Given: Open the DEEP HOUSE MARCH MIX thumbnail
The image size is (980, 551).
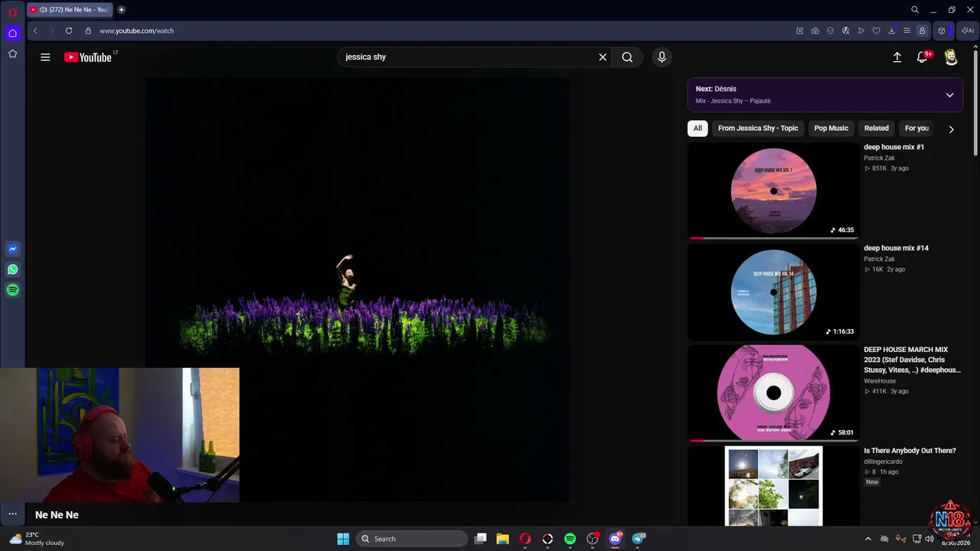Looking at the screenshot, I should click(773, 393).
